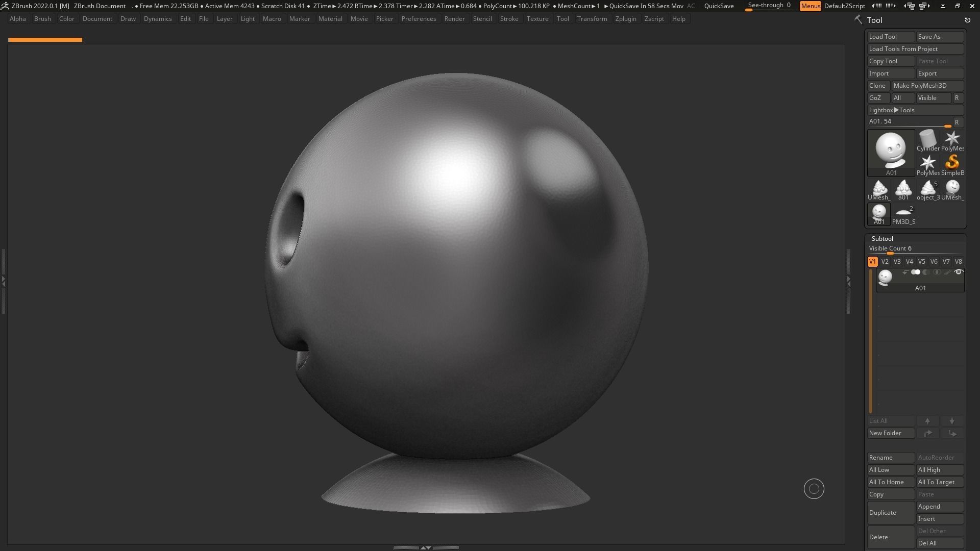Click the A01 subtool polypaint brush icon
Viewport: 980px width, 551px height.
click(x=947, y=272)
